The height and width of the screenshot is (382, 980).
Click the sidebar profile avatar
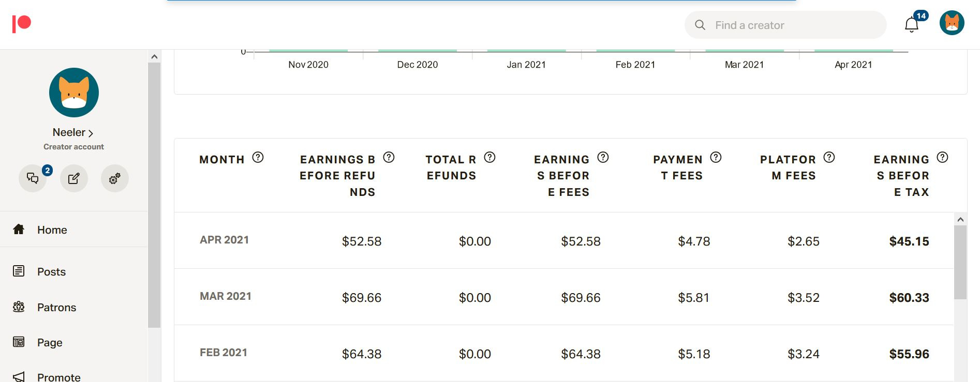pos(74,93)
